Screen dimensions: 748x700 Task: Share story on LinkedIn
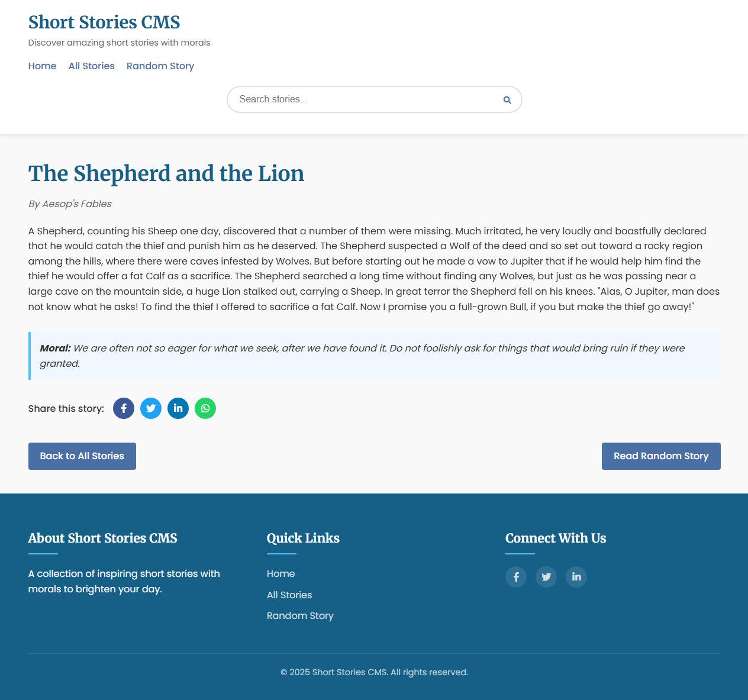(x=178, y=408)
